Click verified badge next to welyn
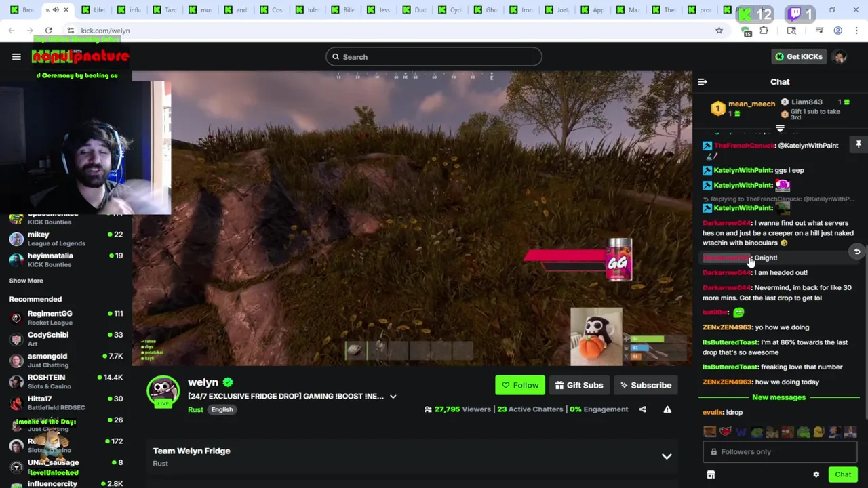This screenshot has height=488, width=868. tap(228, 383)
